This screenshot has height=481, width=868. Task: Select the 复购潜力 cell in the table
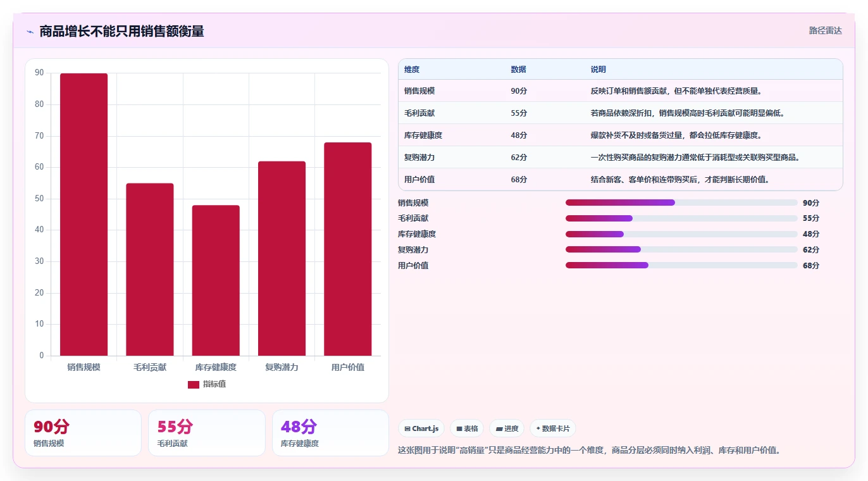coord(419,158)
